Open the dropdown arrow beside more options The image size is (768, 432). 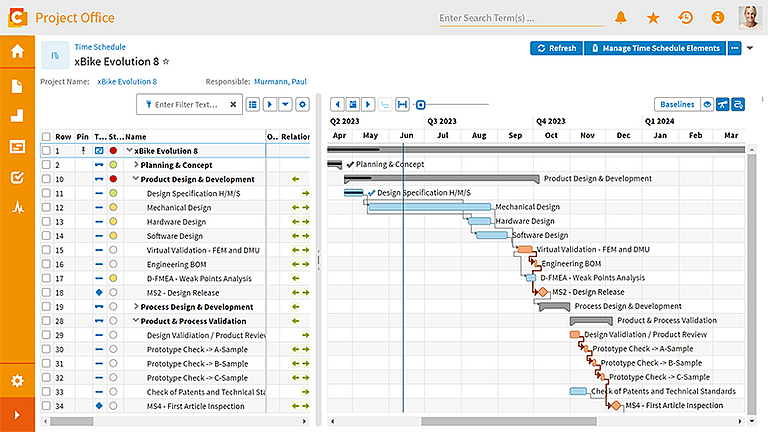click(x=750, y=48)
